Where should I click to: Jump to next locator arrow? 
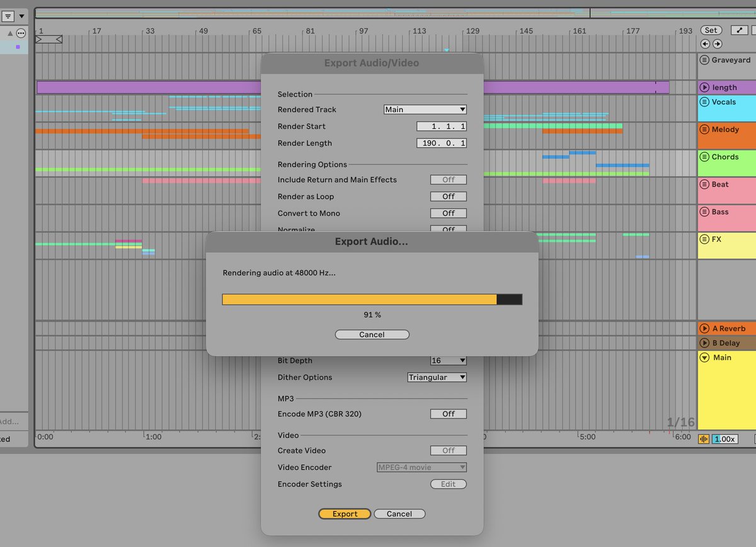[x=717, y=44]
